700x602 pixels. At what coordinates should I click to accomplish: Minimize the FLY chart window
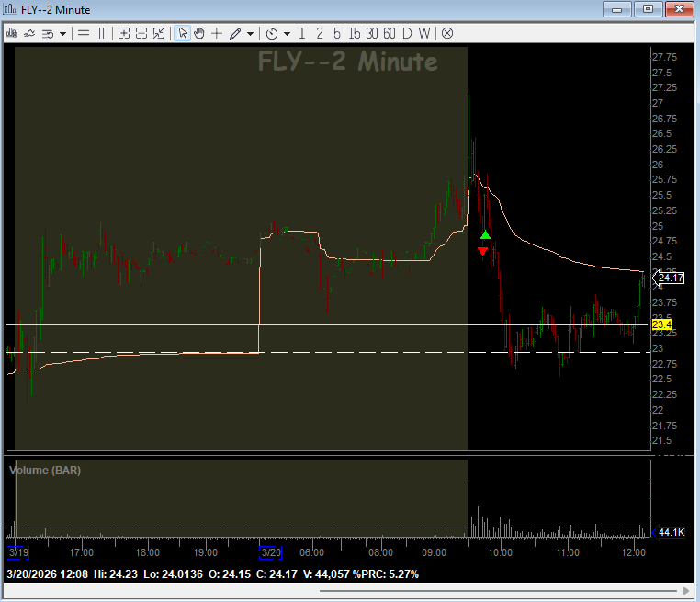(617, 9)
